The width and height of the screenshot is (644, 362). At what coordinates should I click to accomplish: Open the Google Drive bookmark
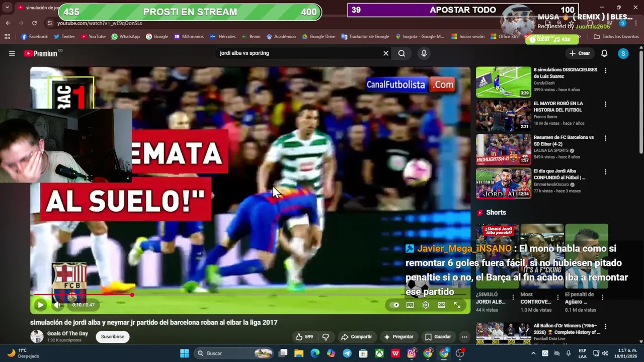pyautogui.click(x=318, y=37)
